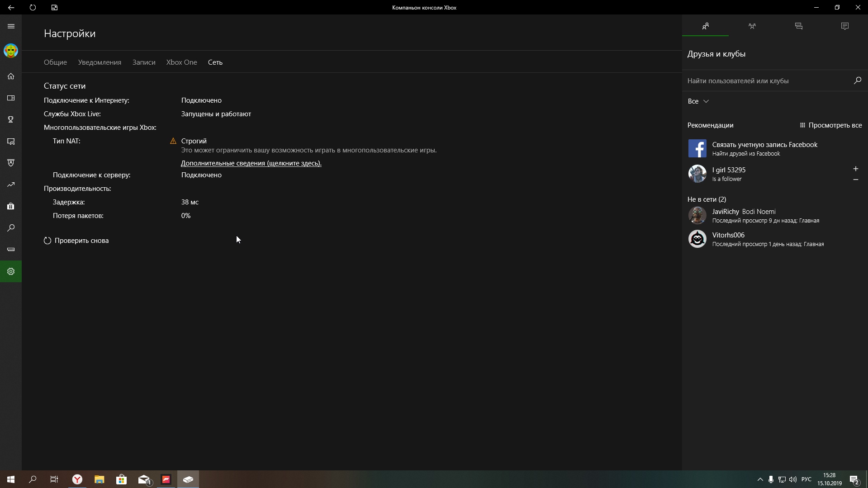Open the Windows Start menu
Image resolution: width=868 pixels, height=488 pixels.
[x=11, y=479]
